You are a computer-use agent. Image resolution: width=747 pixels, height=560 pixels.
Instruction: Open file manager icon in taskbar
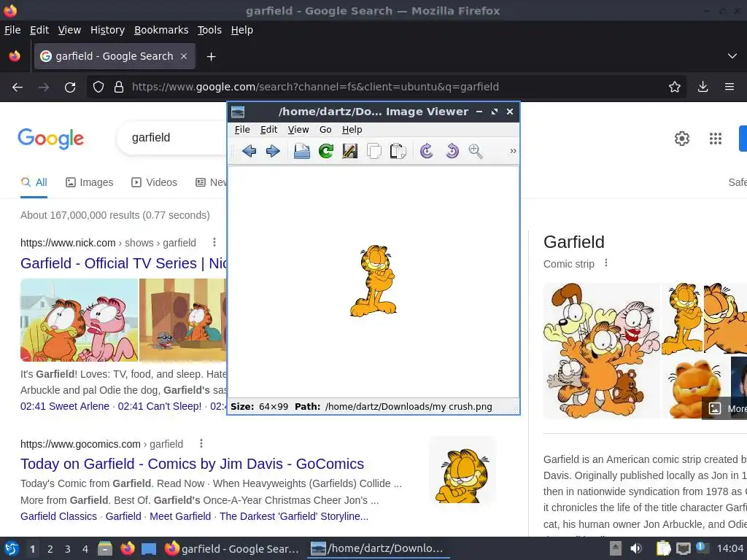coord(105,548)
